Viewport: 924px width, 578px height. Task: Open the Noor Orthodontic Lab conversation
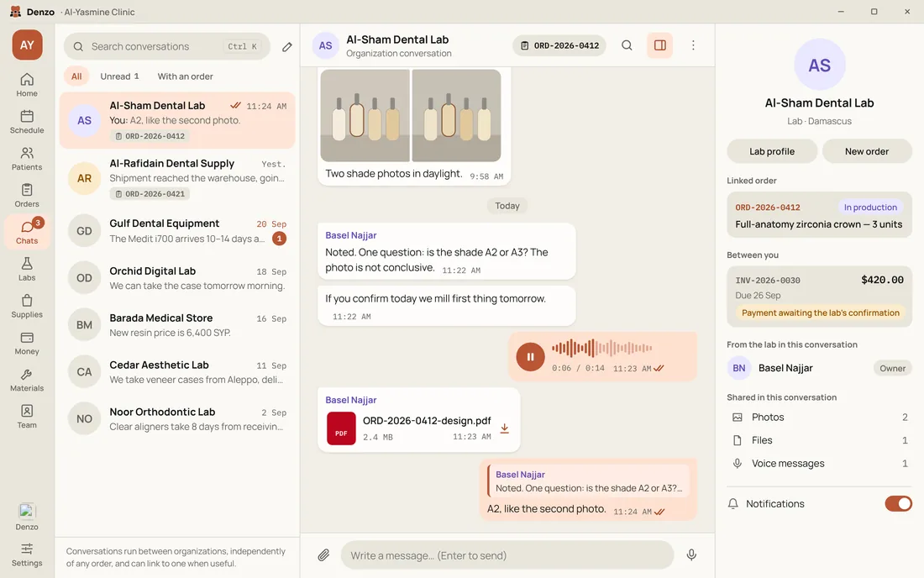click(177, 419)
